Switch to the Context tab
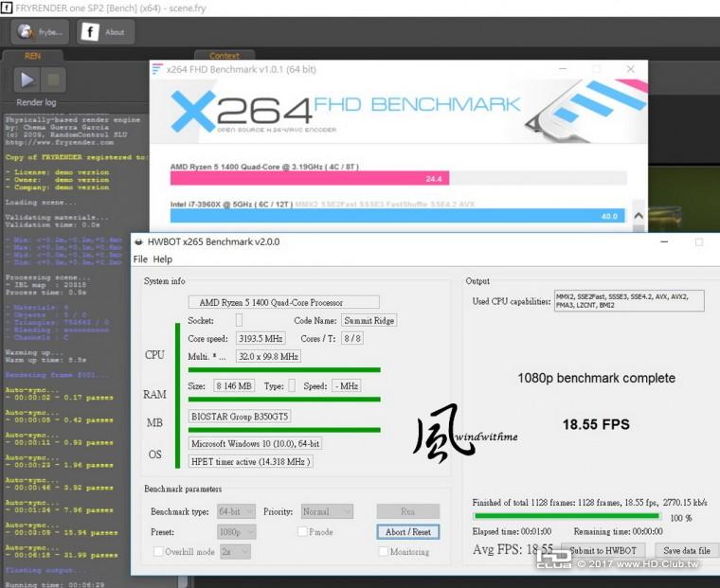Screen dimensions: 720x588 point(225,56)
